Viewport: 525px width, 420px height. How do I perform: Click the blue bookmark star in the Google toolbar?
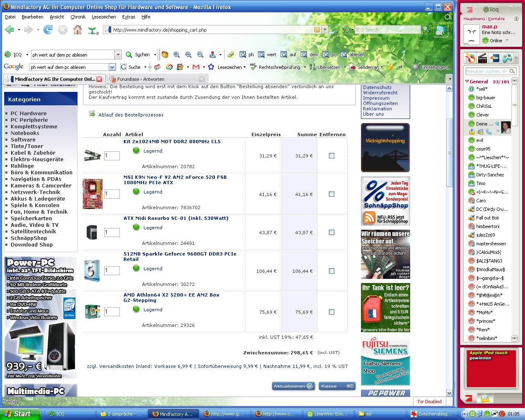point(211,67)
